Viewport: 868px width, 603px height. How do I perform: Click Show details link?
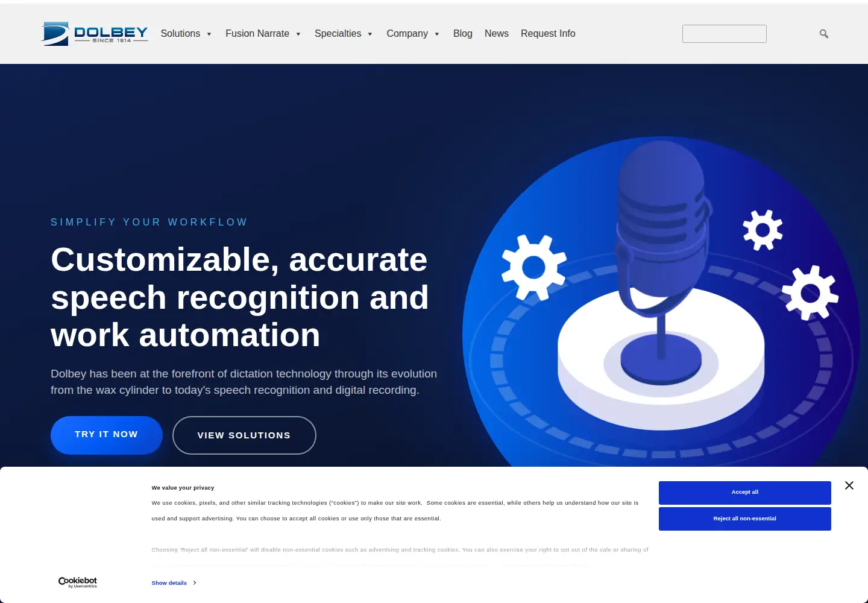pyautogui.click(x=169, y=583)
